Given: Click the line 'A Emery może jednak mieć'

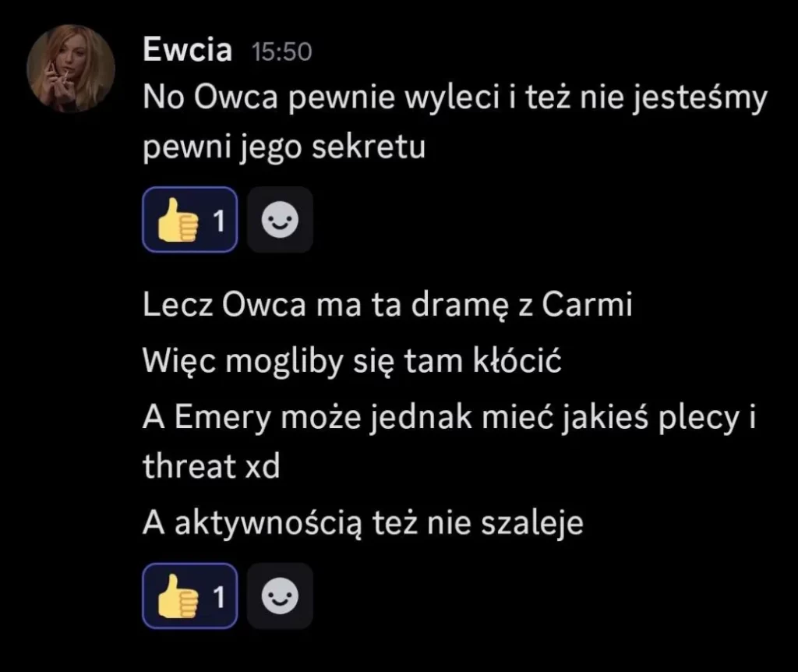Looking at the screenshot, I should pyautogui.click(x=450, y=418).
